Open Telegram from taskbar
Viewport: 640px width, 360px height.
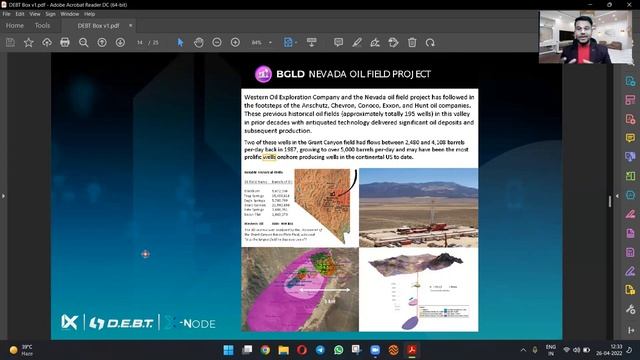(320, 350)
